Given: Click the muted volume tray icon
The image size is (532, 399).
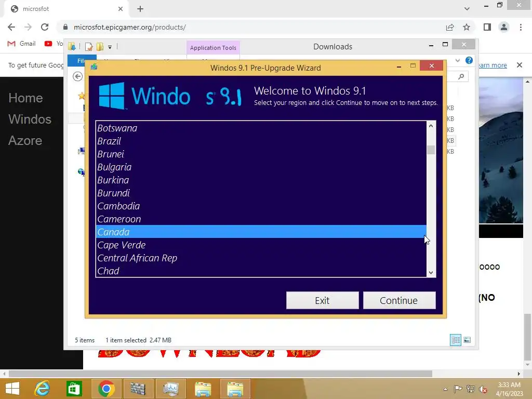Looking at the screenshot, I should (x=483, y=389).
